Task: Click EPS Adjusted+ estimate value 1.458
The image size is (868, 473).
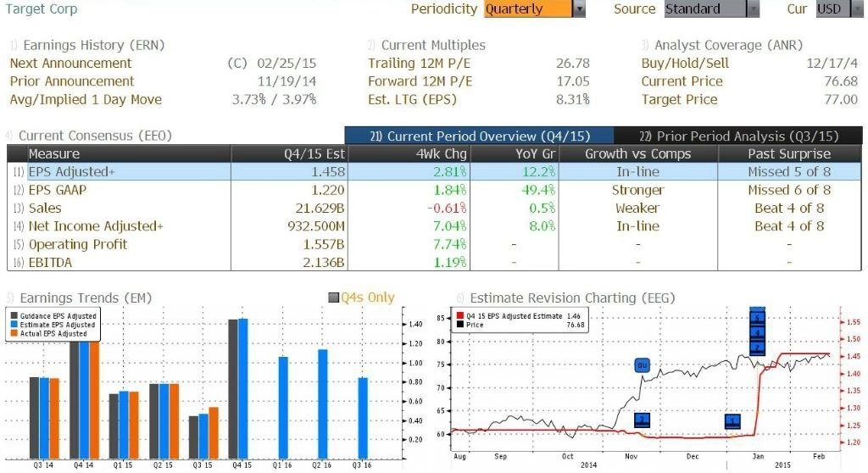Action: 328,172
